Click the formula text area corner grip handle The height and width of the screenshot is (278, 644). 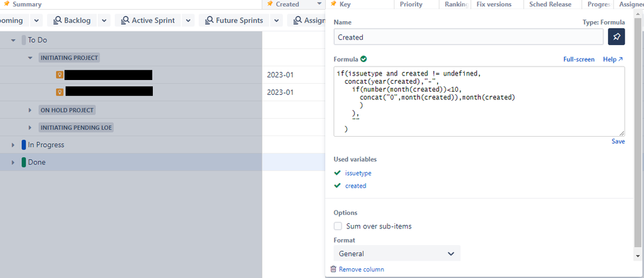[x=622, y=134]
